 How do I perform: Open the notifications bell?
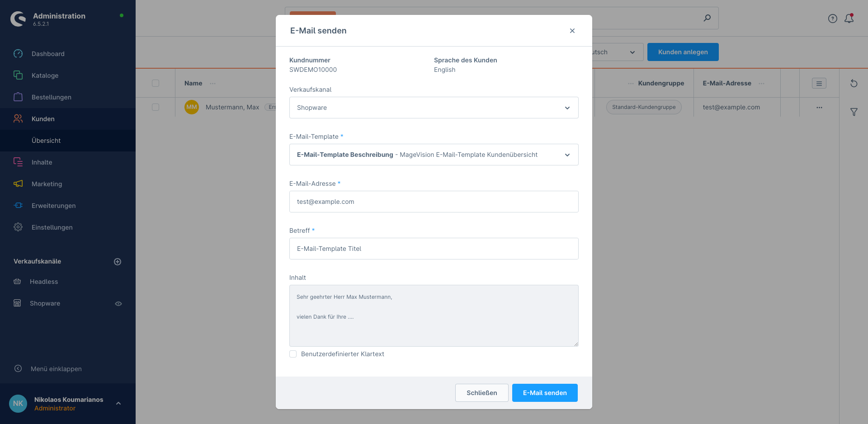[849, 19]
